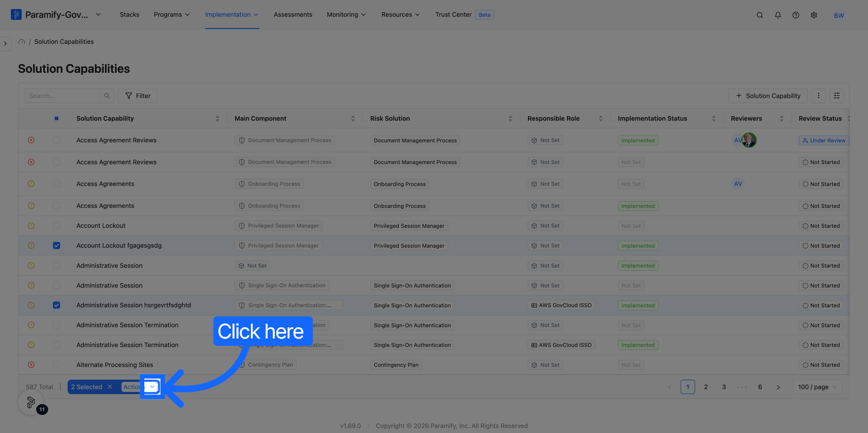
Task: Go to page 2 of results
Action: coord(706,387)
